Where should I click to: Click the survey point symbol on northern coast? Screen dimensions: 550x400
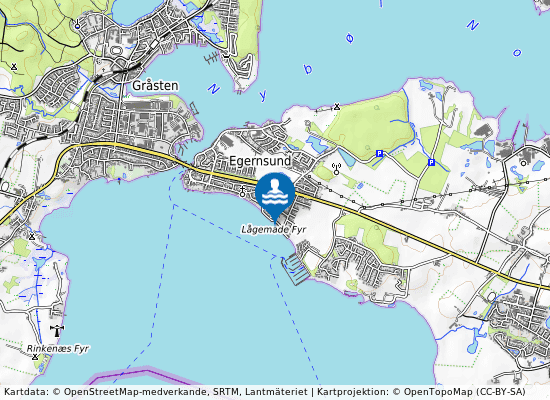pos(337,106)
